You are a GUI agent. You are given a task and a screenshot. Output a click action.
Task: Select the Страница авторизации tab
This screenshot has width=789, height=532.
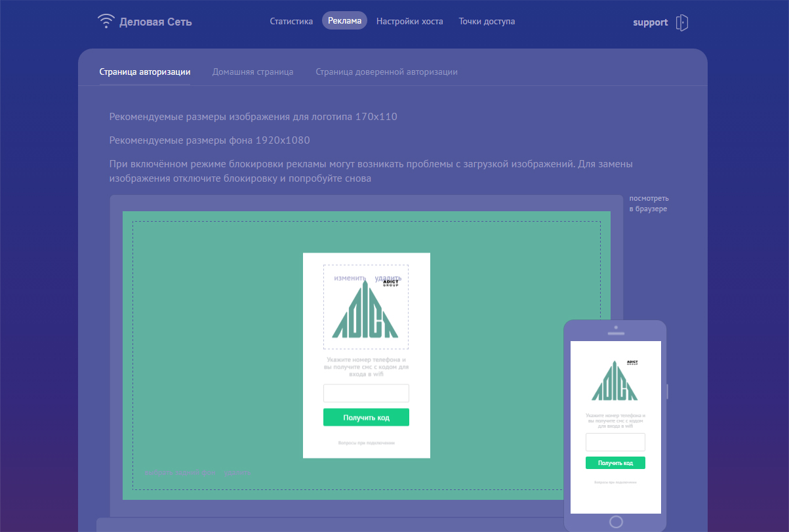point(145,72)
